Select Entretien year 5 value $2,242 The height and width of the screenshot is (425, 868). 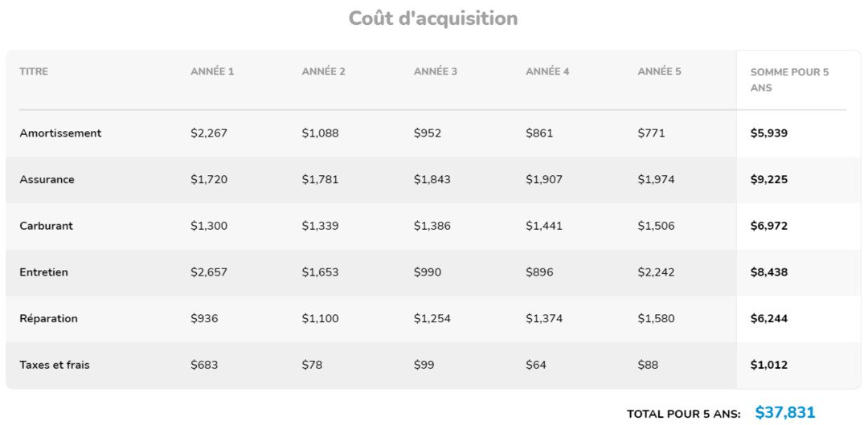pyautogui.click(x=657, y=272)
